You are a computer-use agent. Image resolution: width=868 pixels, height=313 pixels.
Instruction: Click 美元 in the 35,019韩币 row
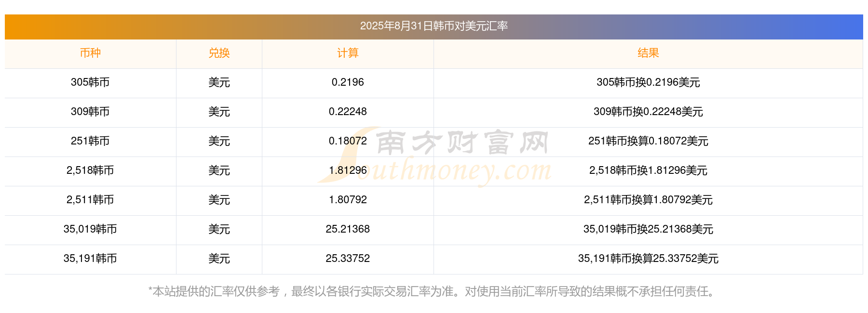click(x=219, y=229)
